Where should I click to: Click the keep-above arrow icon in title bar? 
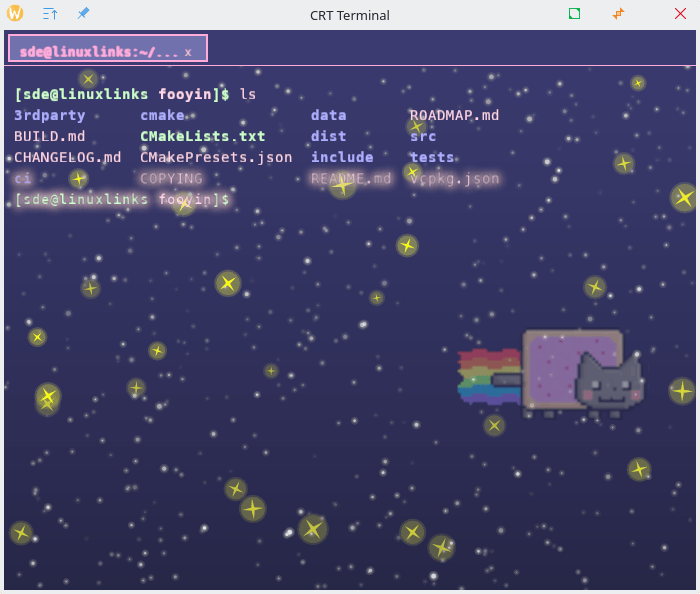click(50, 14)
